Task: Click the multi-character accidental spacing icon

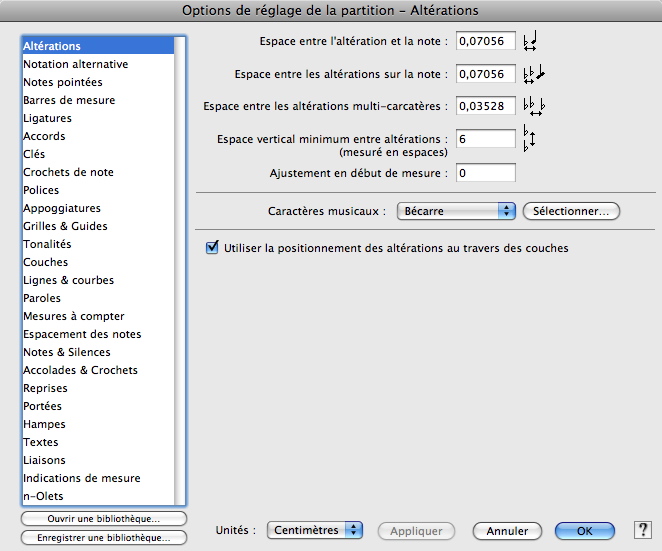Action: [534, 106]
